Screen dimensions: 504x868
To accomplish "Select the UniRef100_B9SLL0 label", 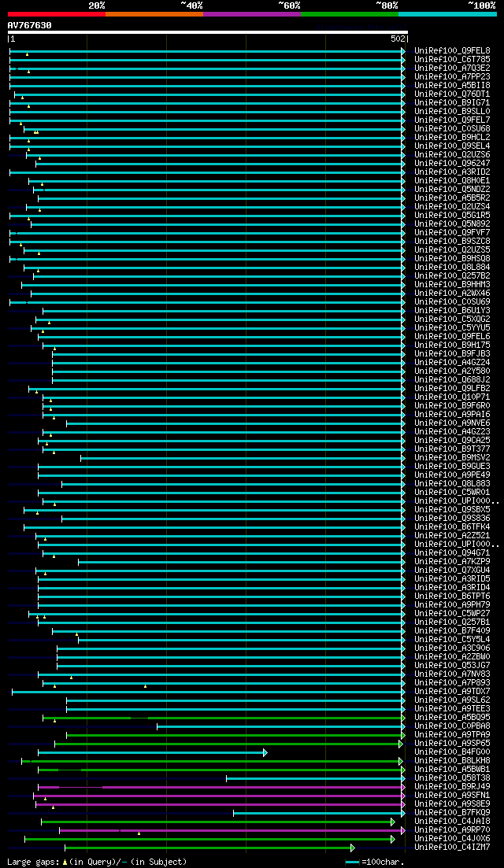I will click(452, 111).
